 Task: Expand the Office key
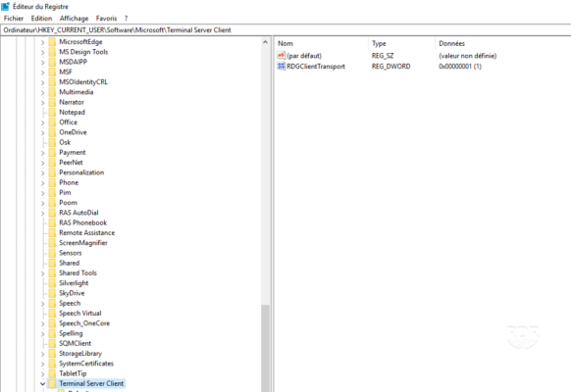(42, 122)
